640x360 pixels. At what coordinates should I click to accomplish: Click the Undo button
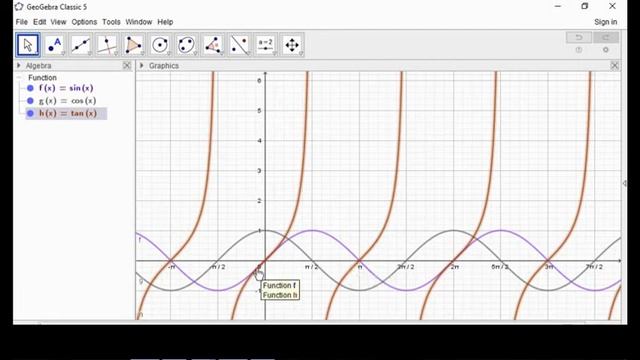click(579, 38)
